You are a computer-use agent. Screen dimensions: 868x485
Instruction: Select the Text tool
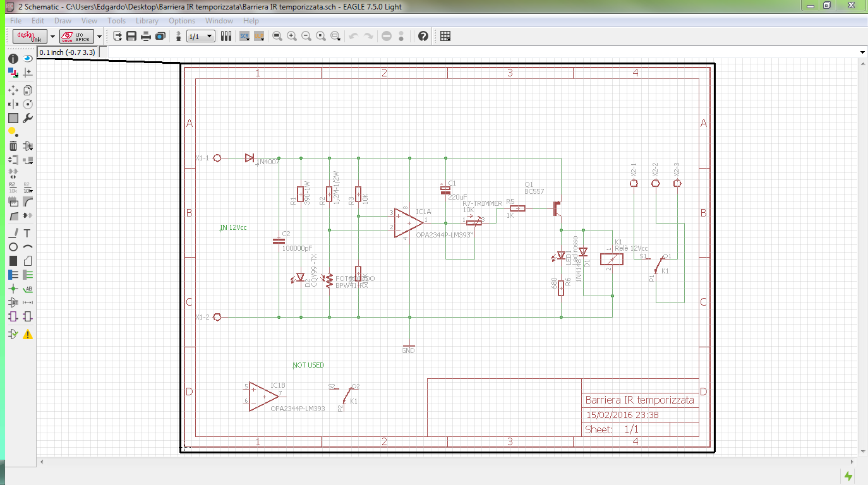pos(27,233)
